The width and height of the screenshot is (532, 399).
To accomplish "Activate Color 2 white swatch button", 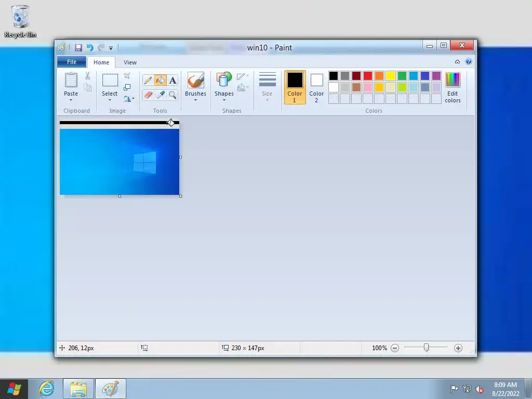I will tap(316, 87).
